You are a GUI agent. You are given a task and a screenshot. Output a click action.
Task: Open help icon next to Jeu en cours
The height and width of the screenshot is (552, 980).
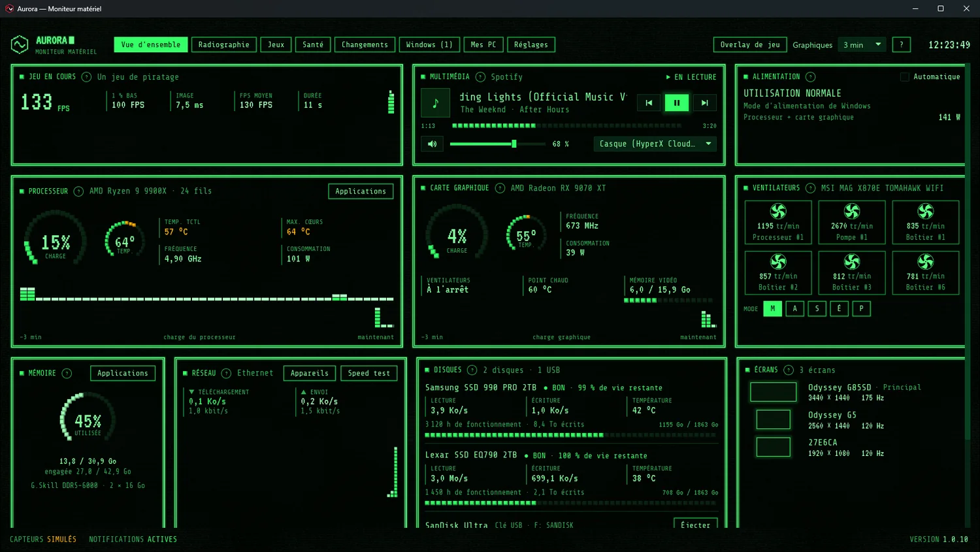click(86, 77)
